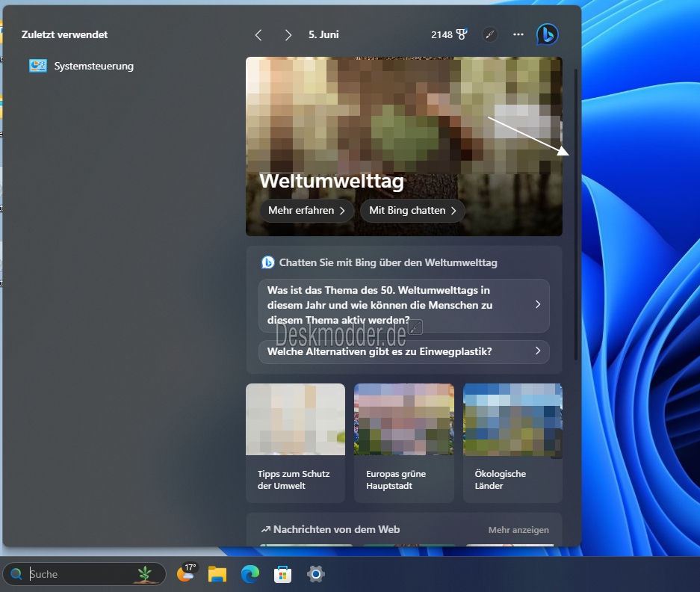Screen dimensions: 700x592
Task: Click the Mehr erfahren button
Action: [307, 211]
